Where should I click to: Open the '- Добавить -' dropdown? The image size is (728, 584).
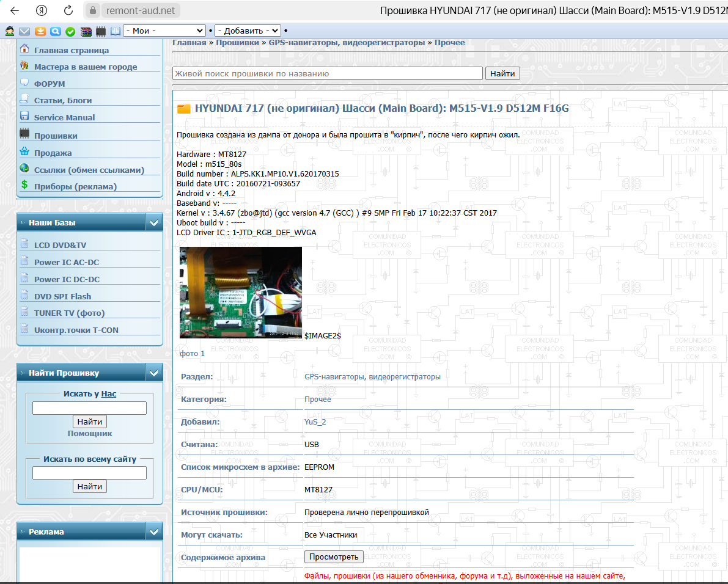tap(248, 31)
